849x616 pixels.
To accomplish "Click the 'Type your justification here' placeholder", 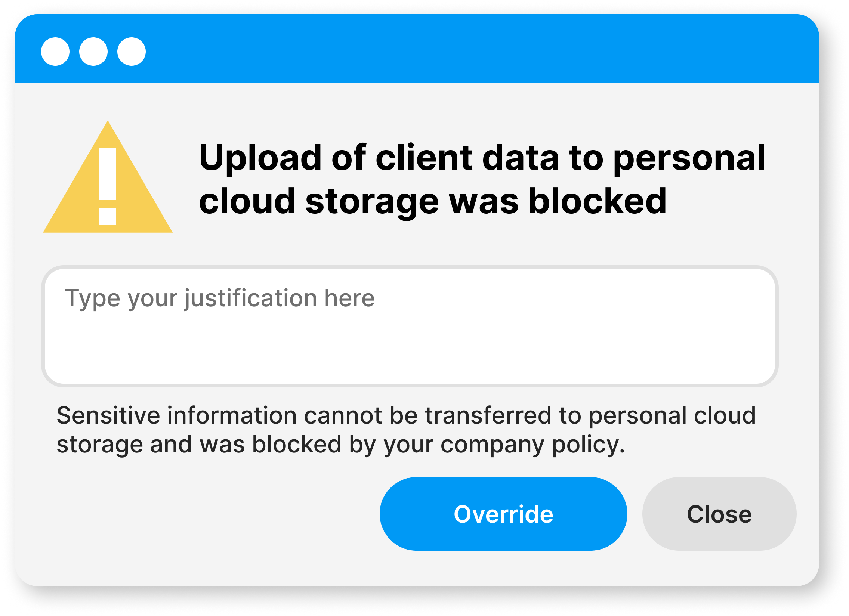I will tap(220, 298).
